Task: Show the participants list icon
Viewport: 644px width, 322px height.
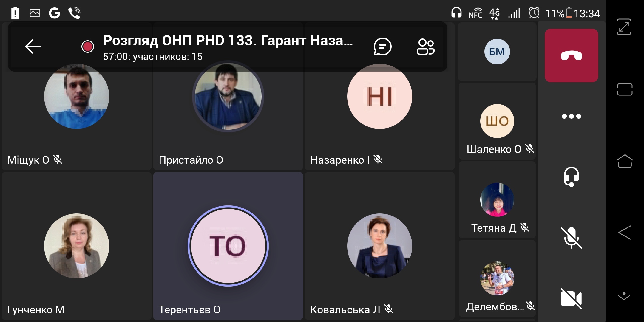Action: coord(425,47)
